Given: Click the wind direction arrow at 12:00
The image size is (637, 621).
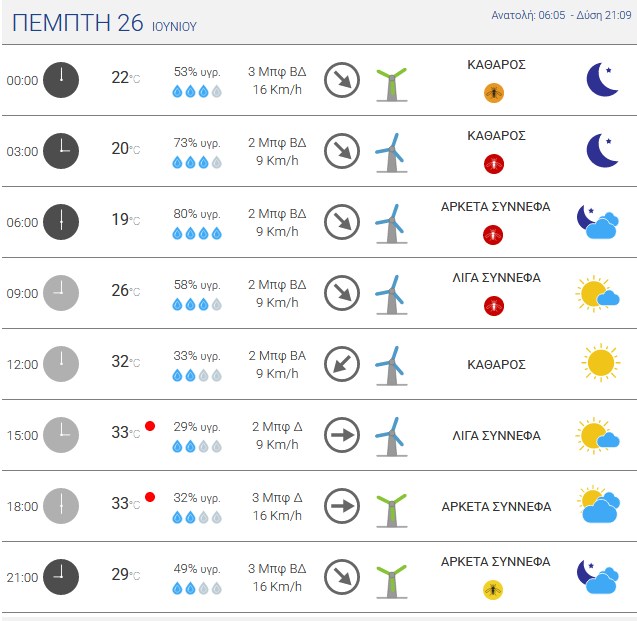Looking at the screenshot, I should point(342,364).
